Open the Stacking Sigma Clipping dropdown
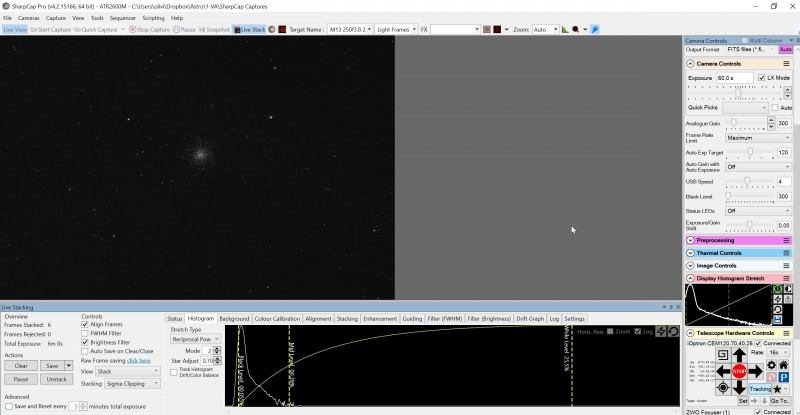 [x=133, y=384]
